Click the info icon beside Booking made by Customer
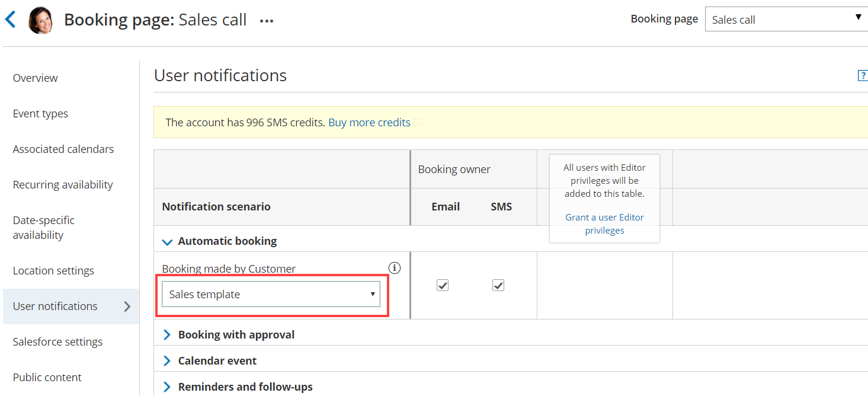The width and height of the screenshot is (868, 396). (x=395, y=268)
